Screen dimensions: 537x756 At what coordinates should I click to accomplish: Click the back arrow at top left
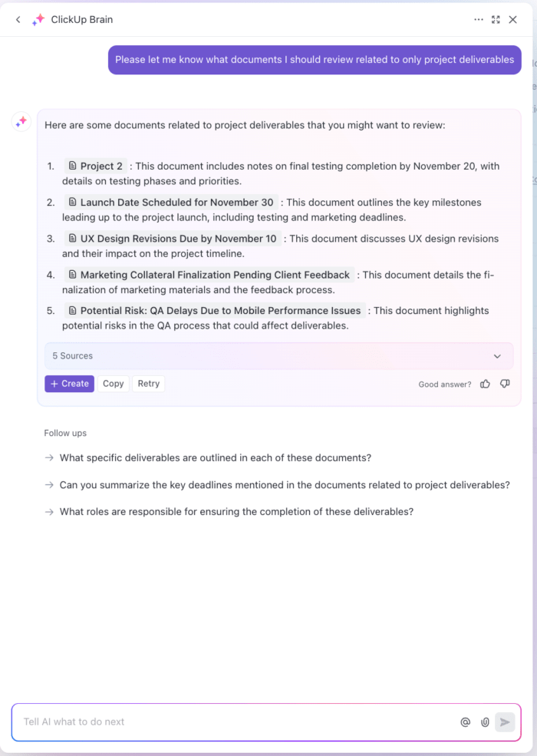pos(17,19)
